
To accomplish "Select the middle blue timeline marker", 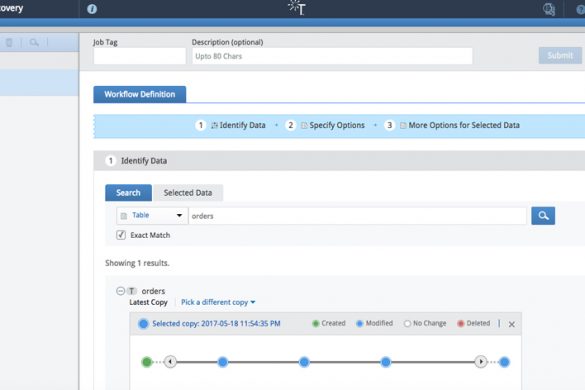I will coord(304,362).
